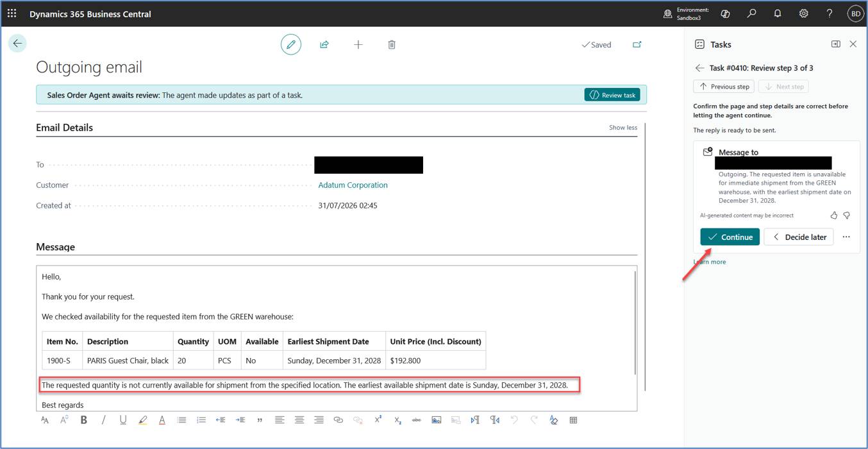Decrease the indent
The width and height of the screenshot is (868, 449).
(221, 420)
